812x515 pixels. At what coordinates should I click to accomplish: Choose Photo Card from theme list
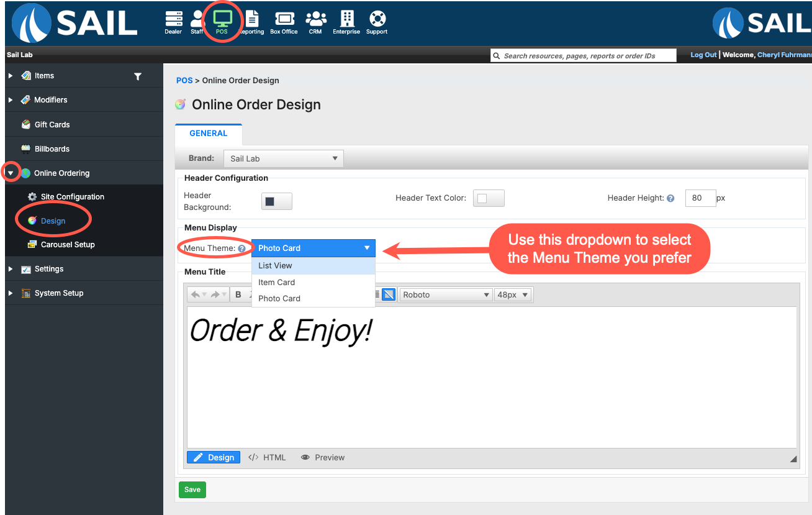click(x=314, y=298)
